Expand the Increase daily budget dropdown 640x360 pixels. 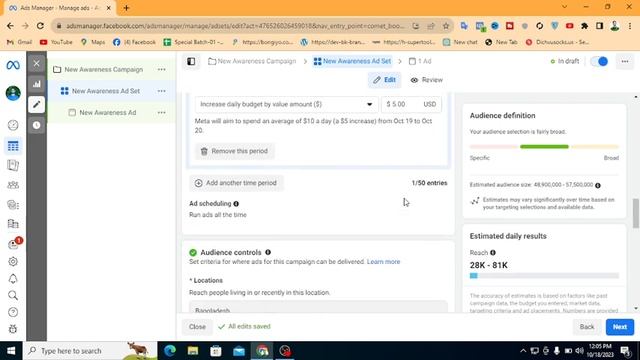click(286, 104)
